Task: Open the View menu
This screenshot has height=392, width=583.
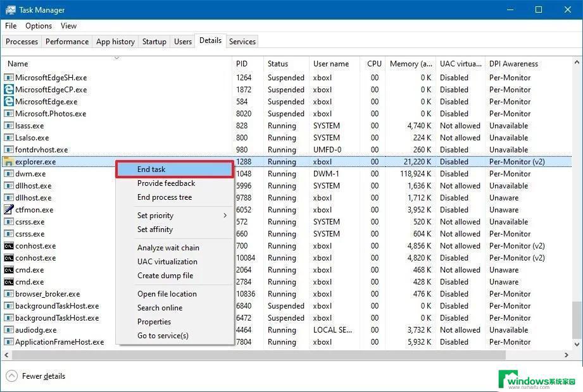Action: pos(69,26)
